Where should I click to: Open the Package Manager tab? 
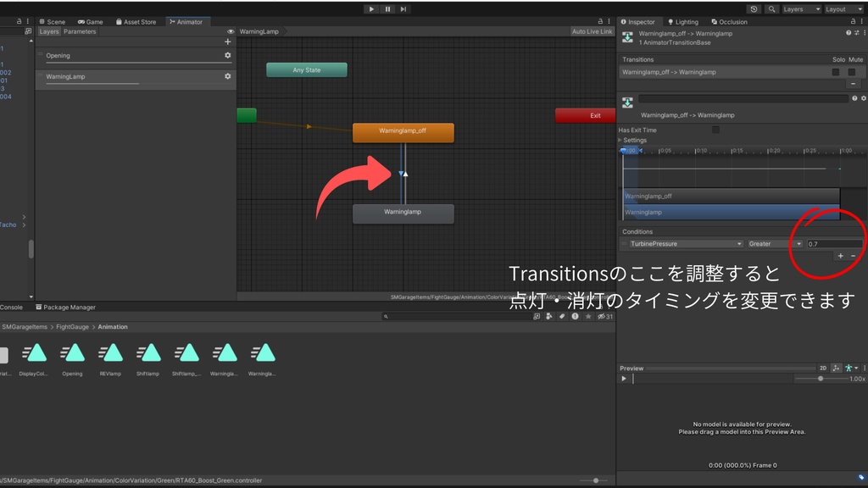(66, 307)
